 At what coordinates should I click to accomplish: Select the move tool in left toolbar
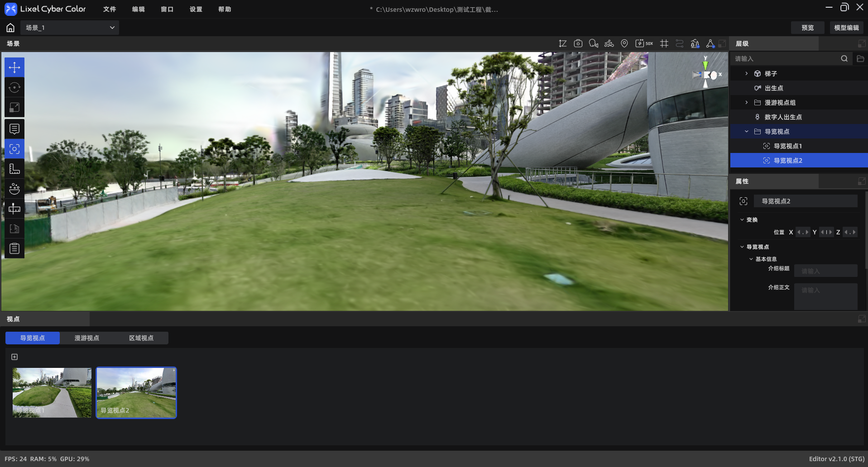pyautogui.click(x=14, y=67)
